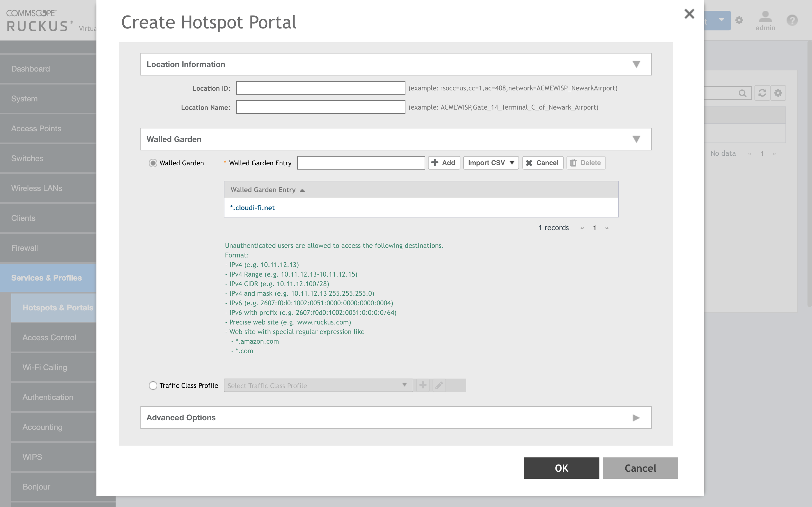Open the *.cloudi-fi.net walled garden entry
812x507 pixels.
[252, 208]
